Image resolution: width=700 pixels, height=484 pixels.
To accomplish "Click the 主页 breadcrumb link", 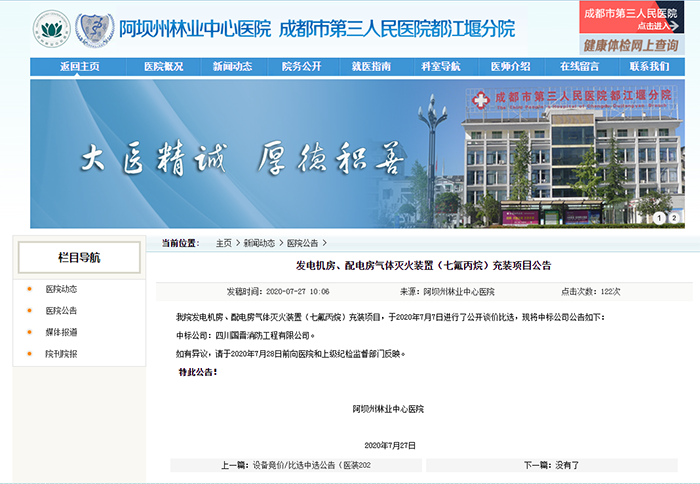I will tap(224, 243).
